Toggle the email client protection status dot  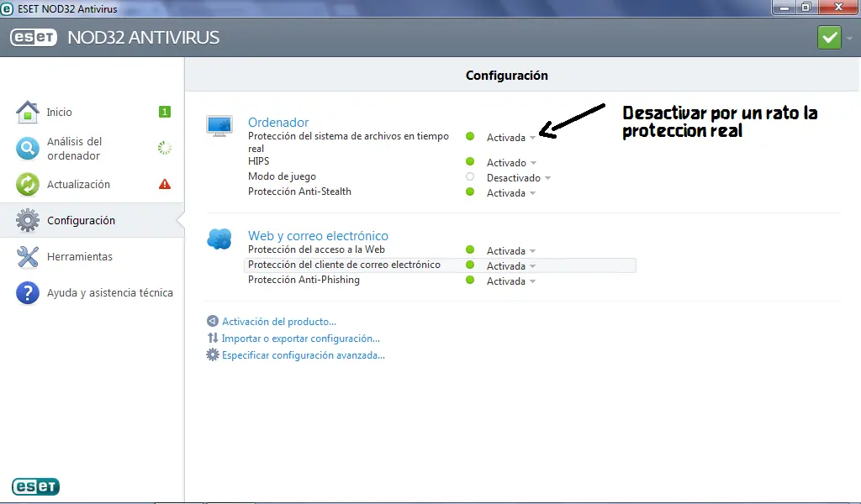pos(470,265)
